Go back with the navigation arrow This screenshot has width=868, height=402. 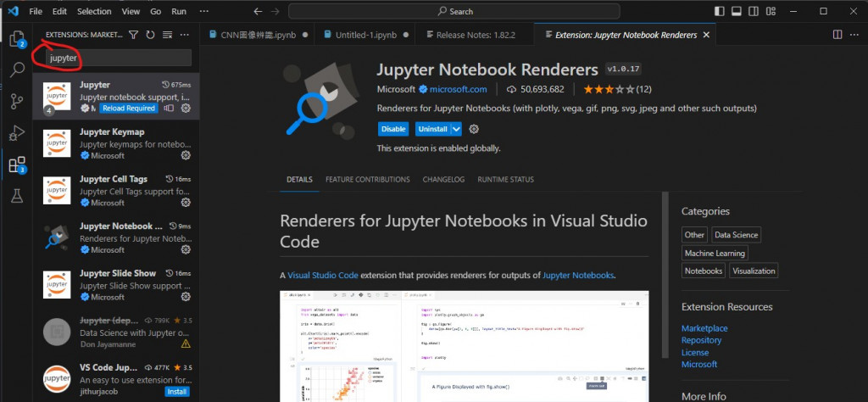pos(258,11)
